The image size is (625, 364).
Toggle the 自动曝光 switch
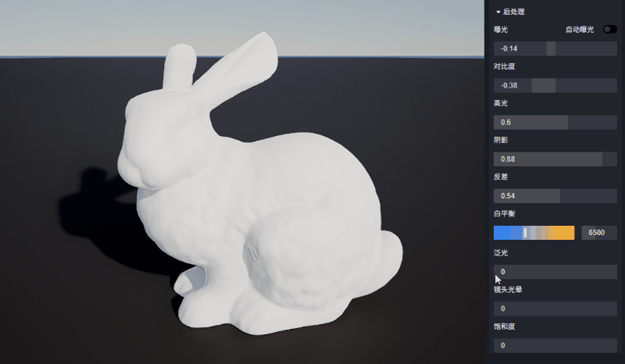point(610,29)
